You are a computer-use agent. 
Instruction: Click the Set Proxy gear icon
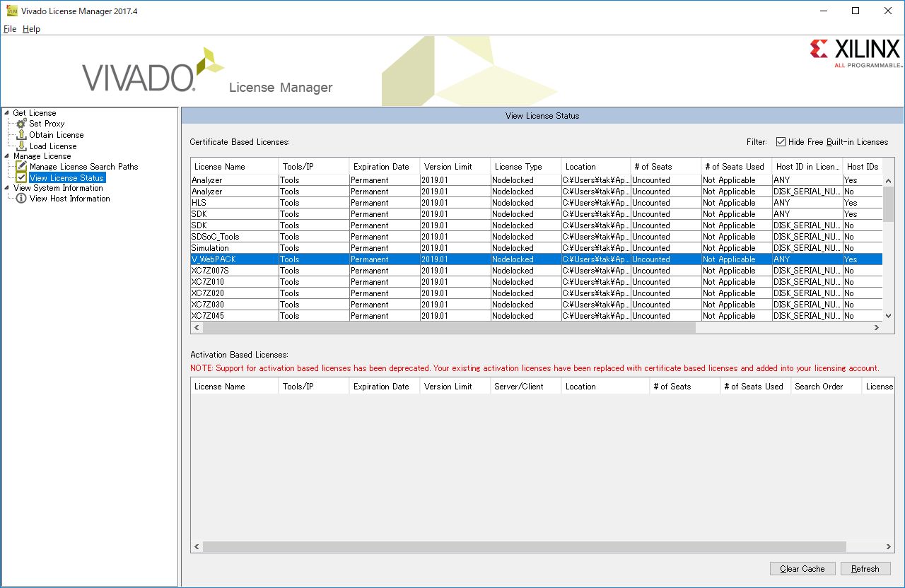21,124
